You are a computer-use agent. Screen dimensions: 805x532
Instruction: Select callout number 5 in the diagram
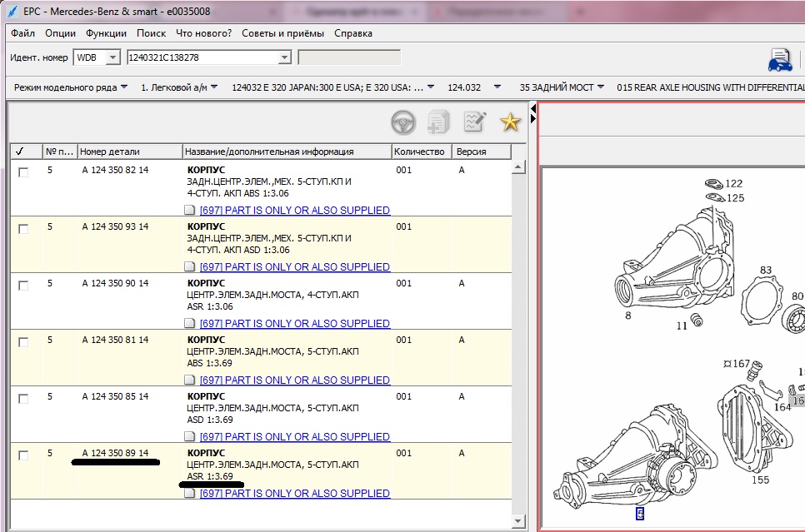point(640,514)
